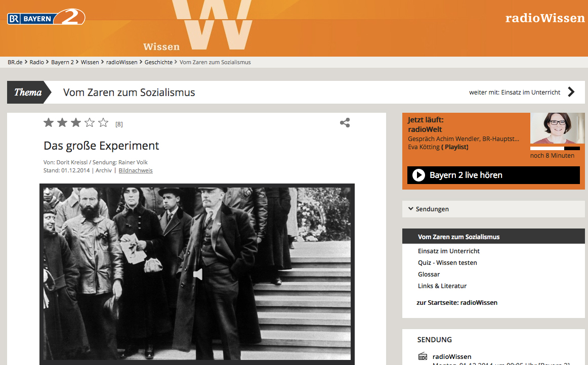588x365 pixels.
Task: Click the black-and-white historical photo
Action: tap(197, 273)
